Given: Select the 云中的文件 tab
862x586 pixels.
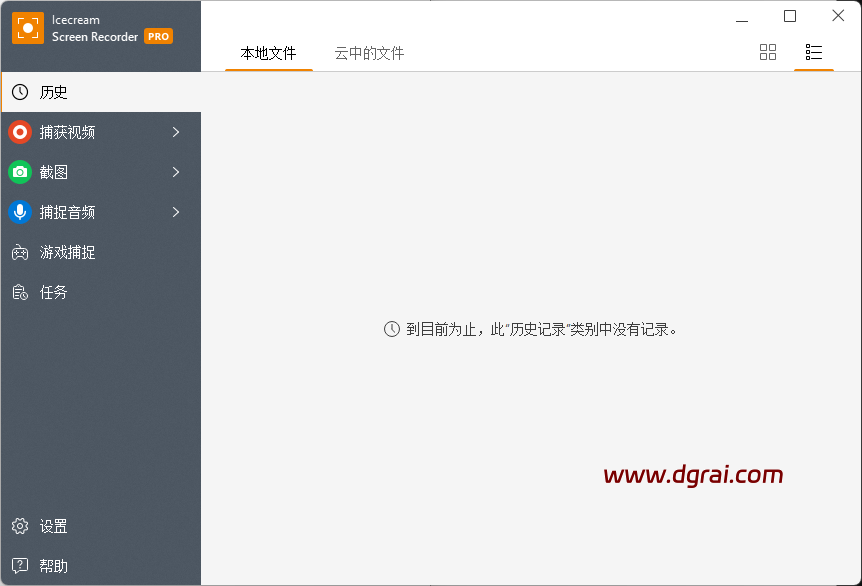Looking at the screenshot, I should click(x=369, y=53).
